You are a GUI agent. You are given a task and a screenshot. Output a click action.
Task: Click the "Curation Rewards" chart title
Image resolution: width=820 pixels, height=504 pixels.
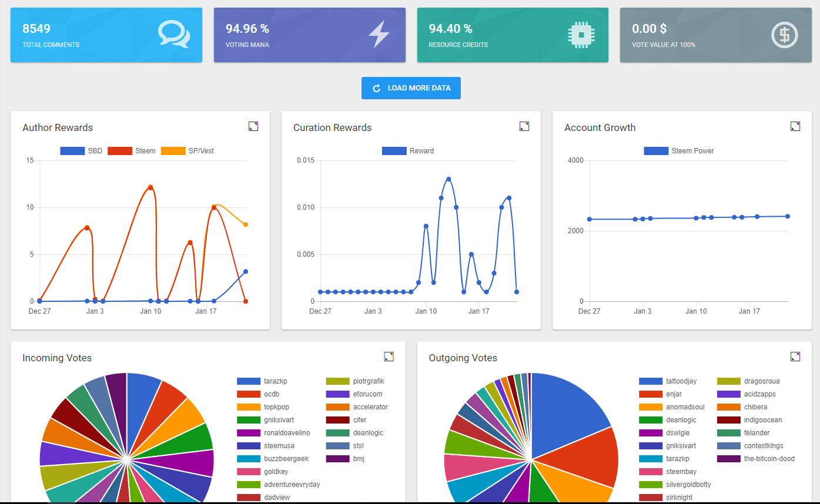(x=333, y=127)
